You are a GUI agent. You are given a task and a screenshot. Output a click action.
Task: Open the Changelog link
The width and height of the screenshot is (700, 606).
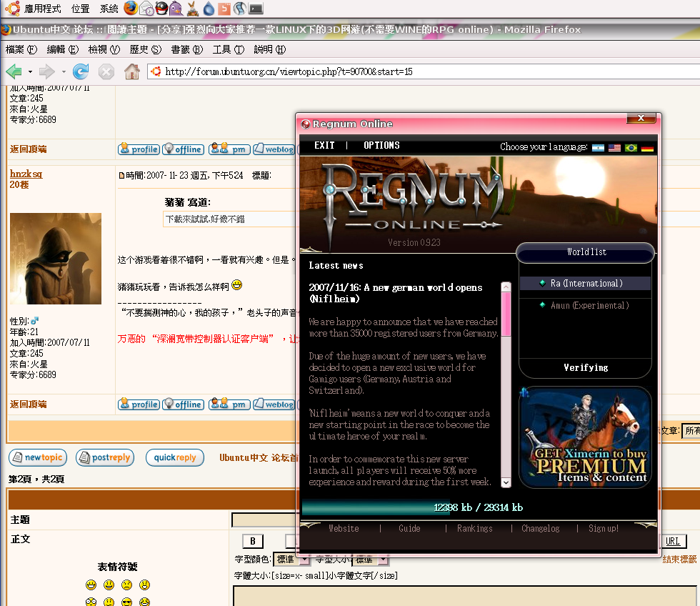pos(540,528)
